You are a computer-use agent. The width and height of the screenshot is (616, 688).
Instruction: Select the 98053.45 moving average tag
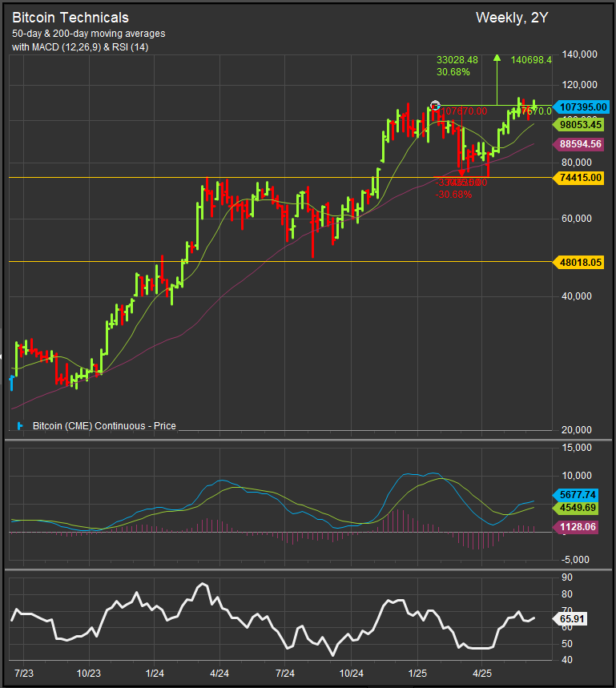(x=578, y=125)
